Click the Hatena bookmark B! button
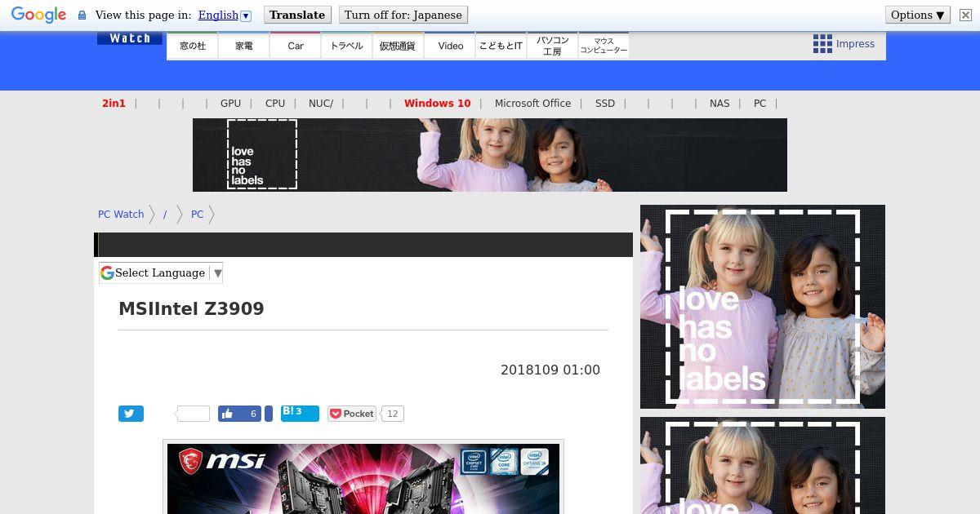Screen dimensions: 980x514 (300, 413)
